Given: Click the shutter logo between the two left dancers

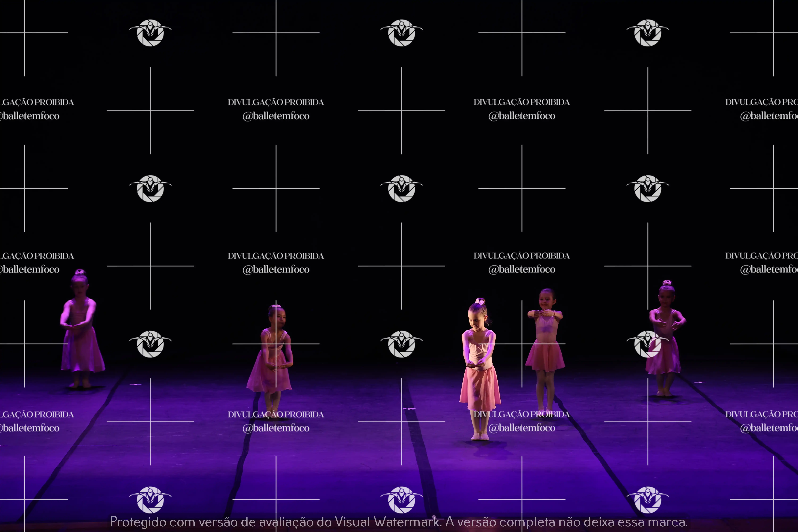Looking at the screenshot, I should (150, 344).
